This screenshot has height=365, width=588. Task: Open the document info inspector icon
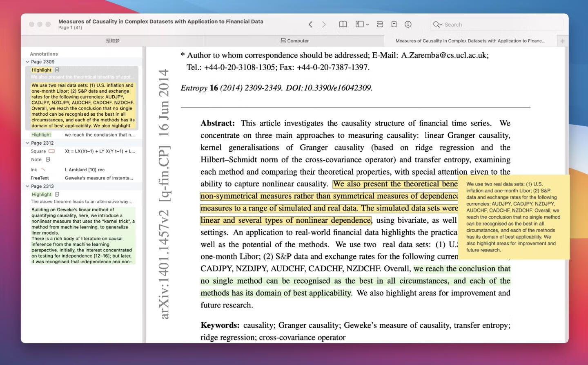click(x=408, y=25)
